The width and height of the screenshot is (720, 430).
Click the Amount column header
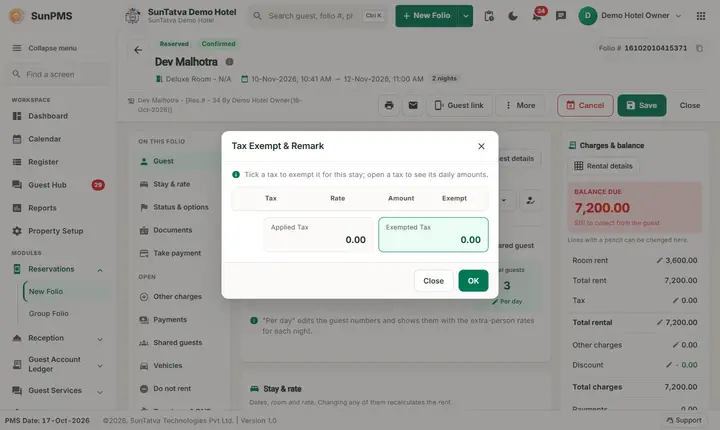tap(401, 198)
